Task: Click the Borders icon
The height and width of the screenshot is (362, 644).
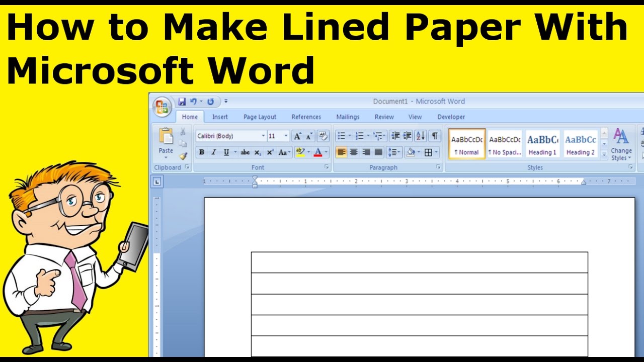Action: 428,152
